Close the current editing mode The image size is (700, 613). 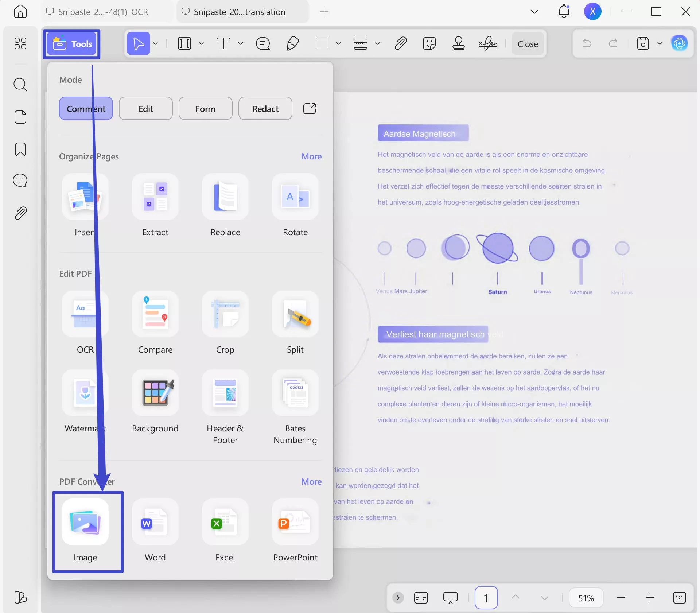[528, 43]
